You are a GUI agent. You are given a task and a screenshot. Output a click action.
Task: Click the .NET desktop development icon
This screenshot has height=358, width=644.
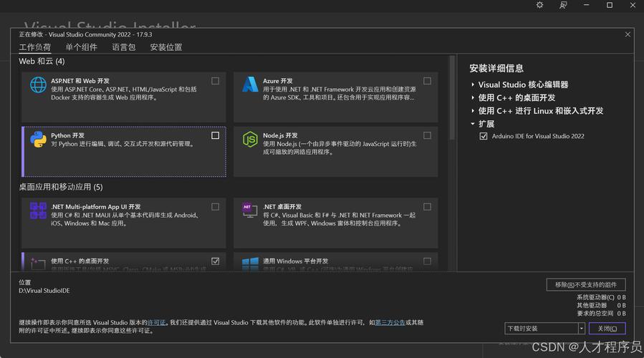point(249,211)
